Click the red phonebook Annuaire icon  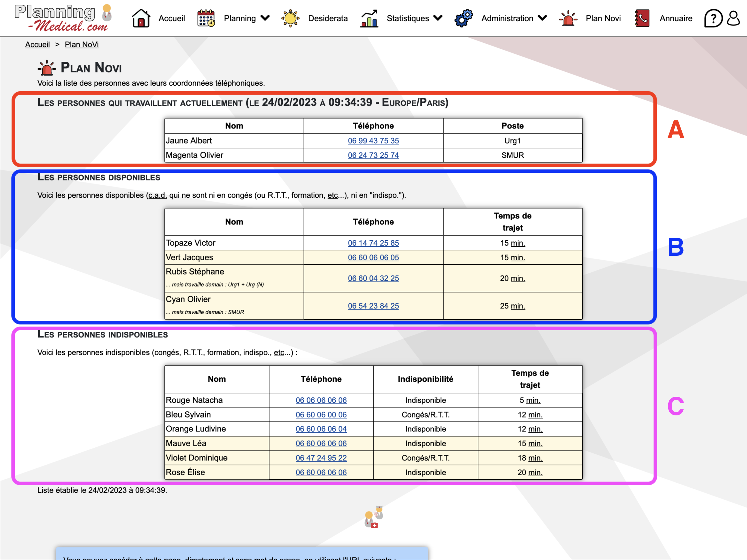click(x=642, y=18)
